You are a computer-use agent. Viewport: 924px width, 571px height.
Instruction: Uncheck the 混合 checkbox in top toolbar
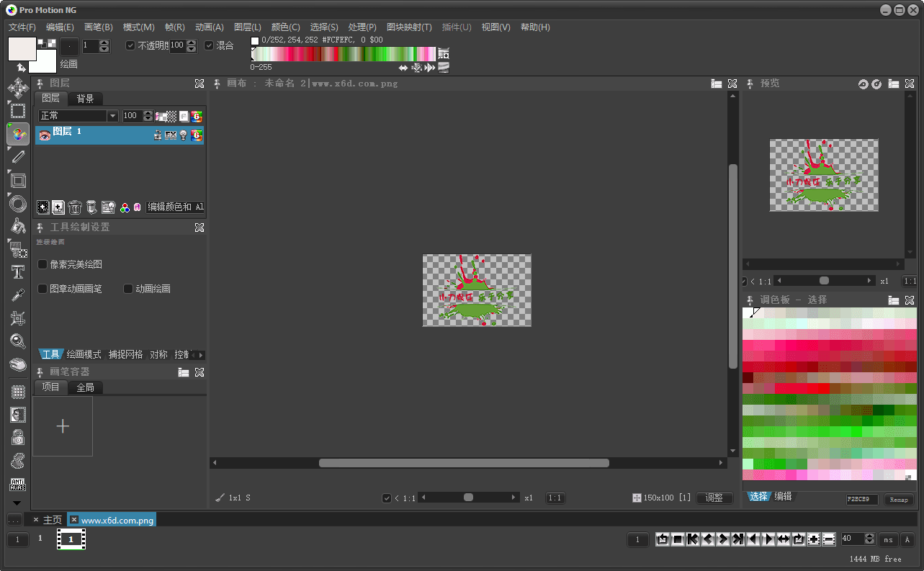[209, 45]
